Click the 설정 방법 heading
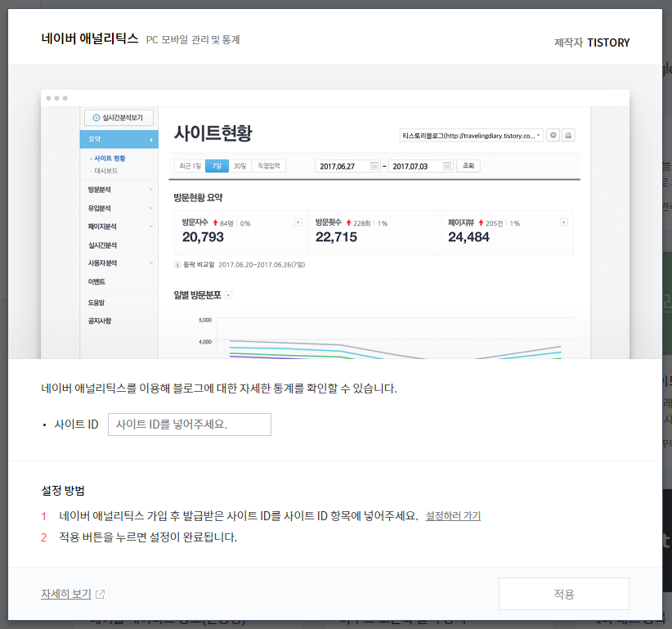The width and height of the screenshot is (672, 629). [x=63, y=491]
